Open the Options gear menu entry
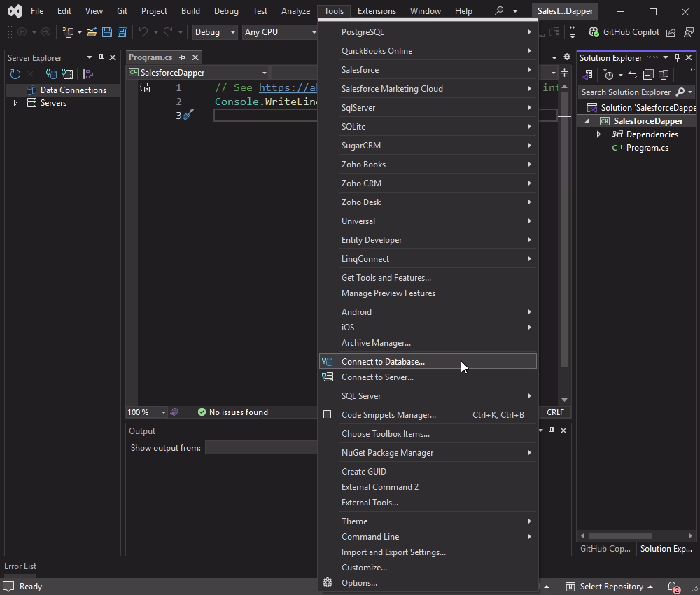 [359, 583]
